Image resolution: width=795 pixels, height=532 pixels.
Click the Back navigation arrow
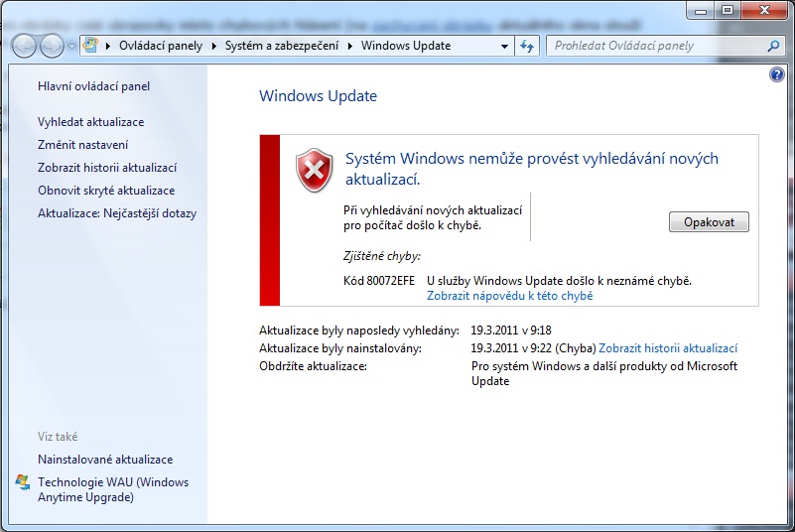point(24,46)
